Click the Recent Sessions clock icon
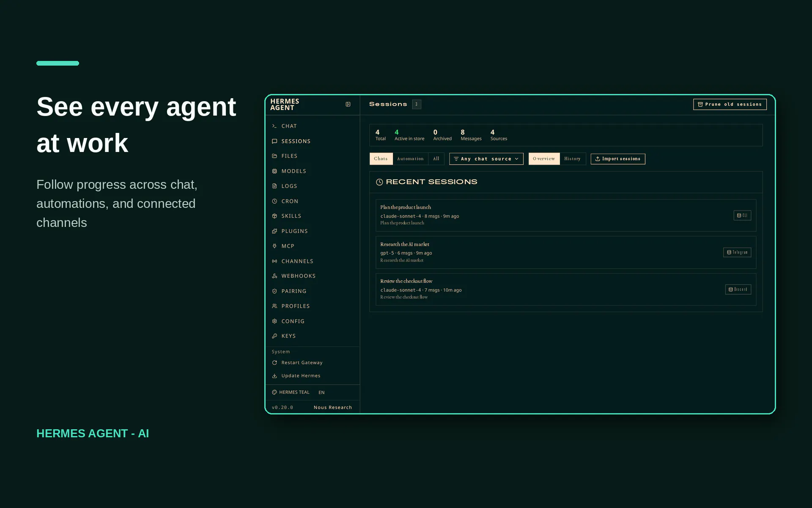Image resolution: width=812 pixels, height=508 pixels. click(x=379, y=182)
